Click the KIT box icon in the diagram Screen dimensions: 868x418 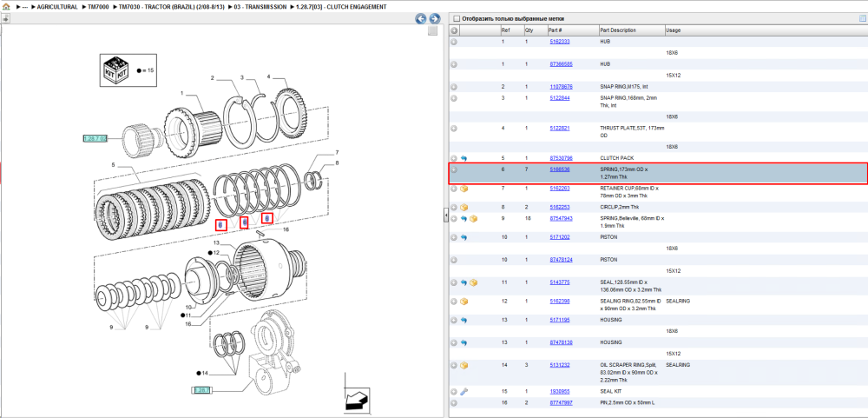coord(117,70)
